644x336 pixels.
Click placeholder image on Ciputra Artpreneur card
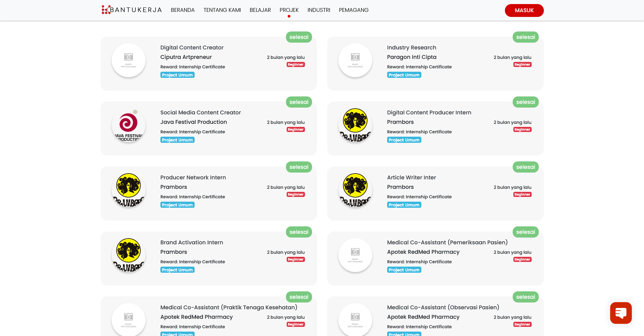pyautogui.click(x=129, y=60)
